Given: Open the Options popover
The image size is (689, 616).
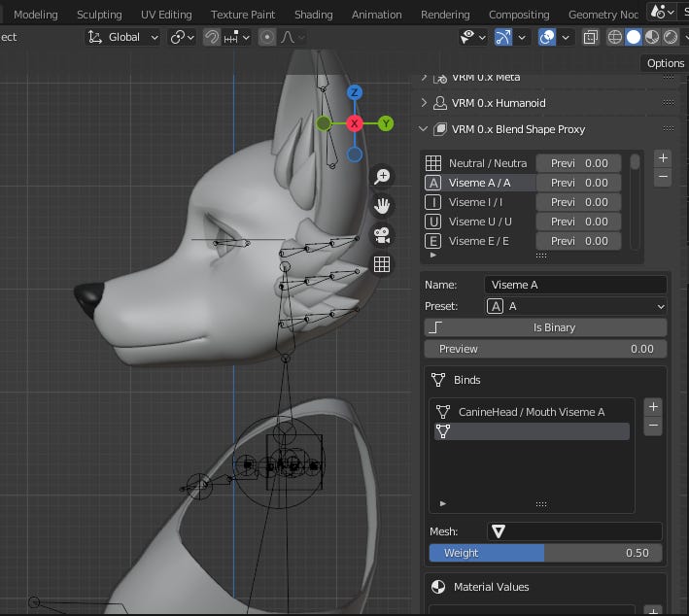Looking at the screenshot, I should 666,63.
